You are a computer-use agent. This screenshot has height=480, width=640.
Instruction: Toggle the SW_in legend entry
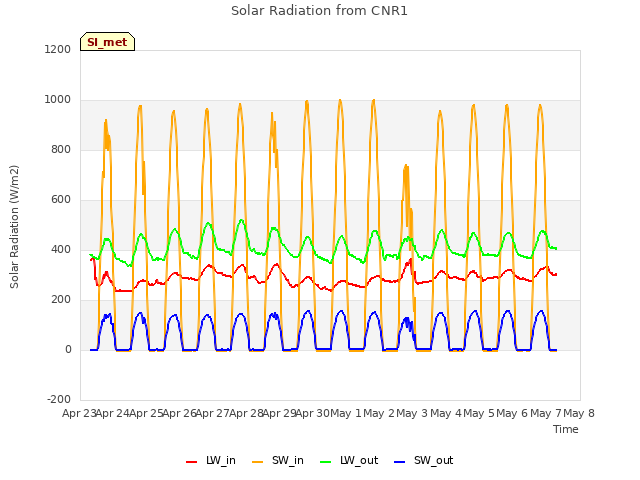278,460
